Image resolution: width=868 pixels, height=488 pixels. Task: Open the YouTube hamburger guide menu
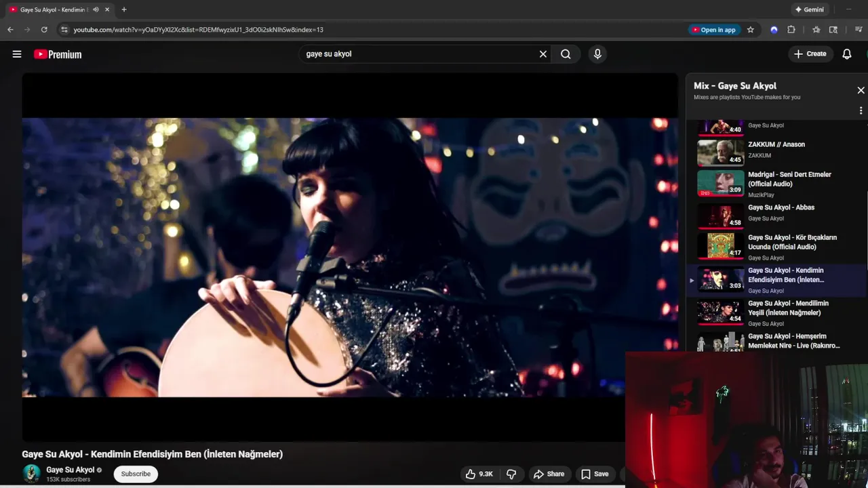click(17, 54)
